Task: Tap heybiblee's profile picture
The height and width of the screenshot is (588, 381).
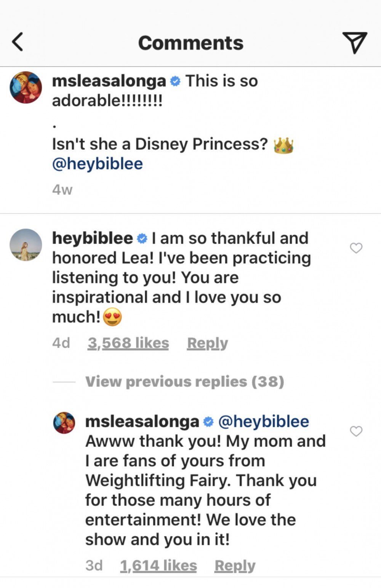Action: pos(26,245)
